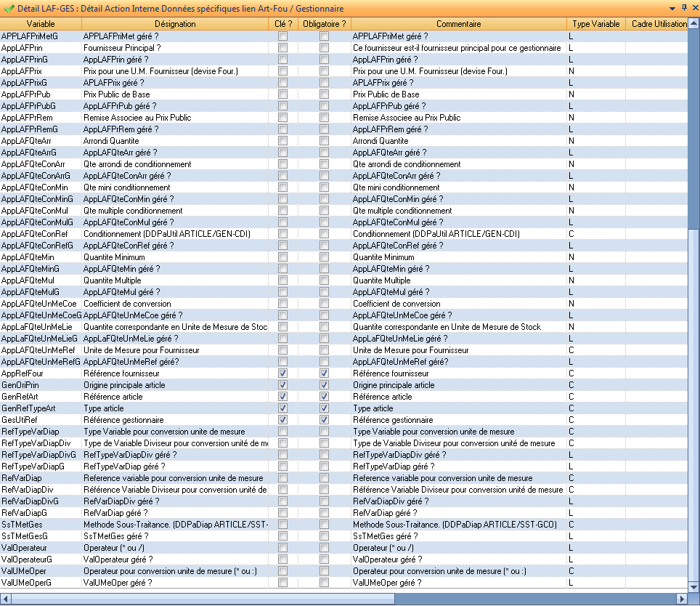Open the panel options dropdown arrow
700x606 pixels.
pos(673,8)
